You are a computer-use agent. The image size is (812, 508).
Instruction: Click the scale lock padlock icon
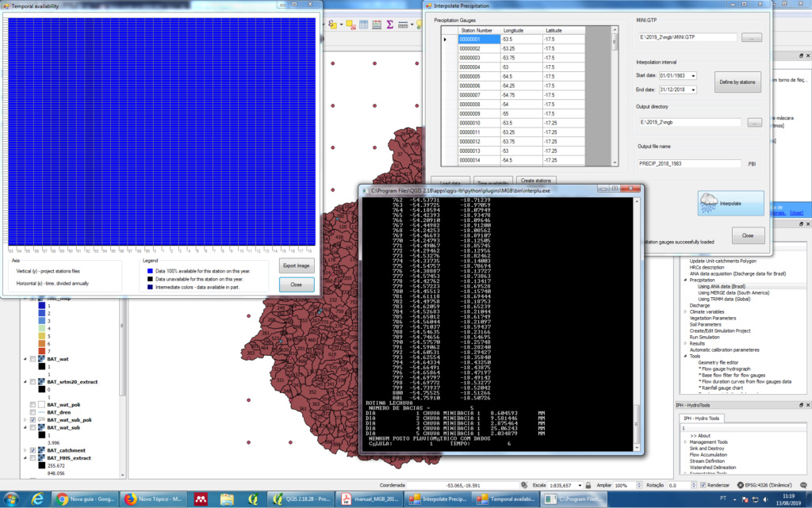click(x=588, y=485)
